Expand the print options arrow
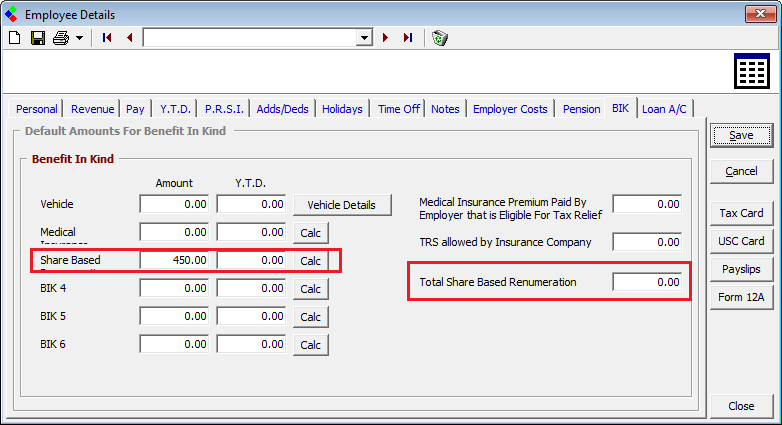 pos(77,38)
